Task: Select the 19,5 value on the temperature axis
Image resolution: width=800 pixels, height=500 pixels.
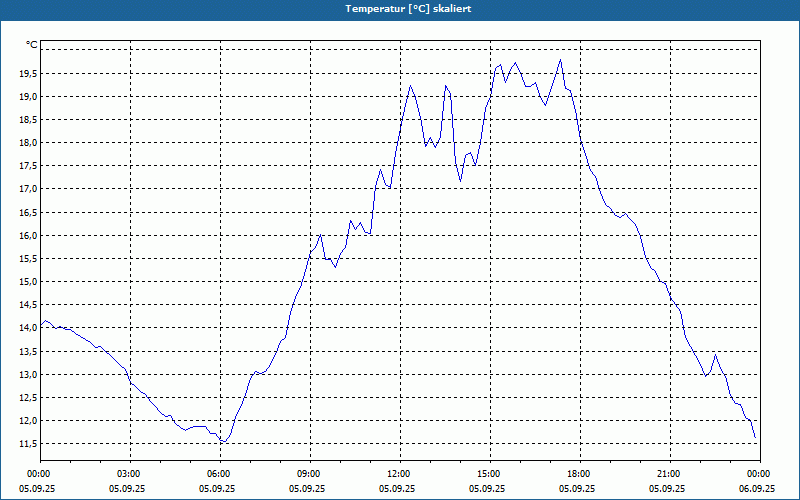Action: [28, 73]
